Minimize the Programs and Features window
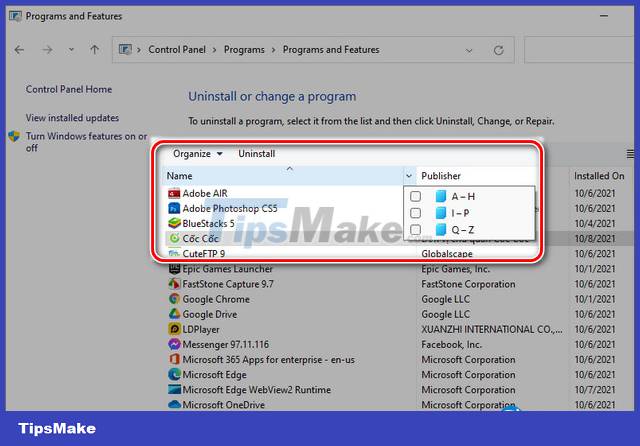640x446 pixels. (604, 16)
